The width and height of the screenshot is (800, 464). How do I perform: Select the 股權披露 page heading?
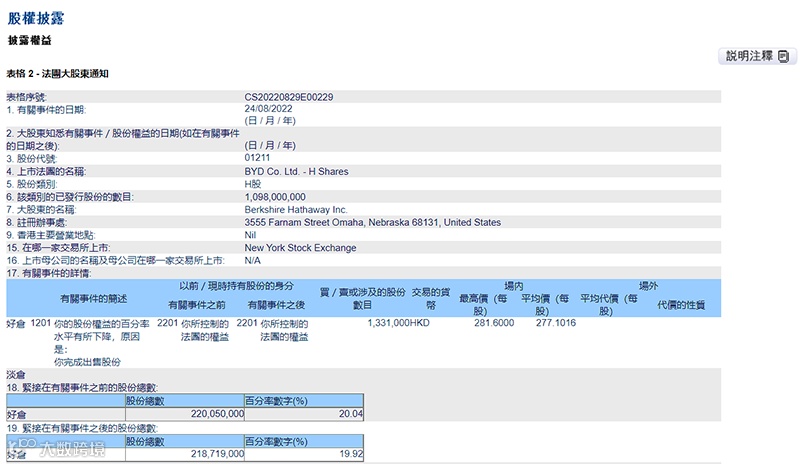[x=36, y=18]
